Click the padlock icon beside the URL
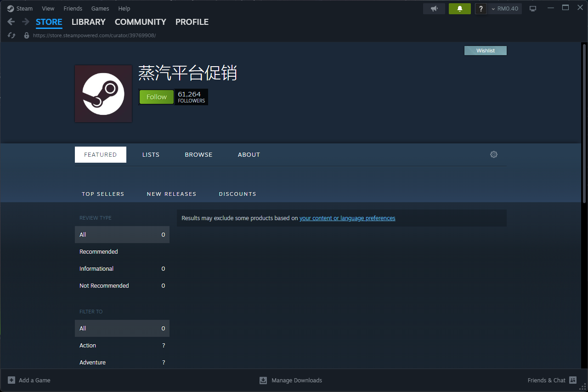 point(27,35)
